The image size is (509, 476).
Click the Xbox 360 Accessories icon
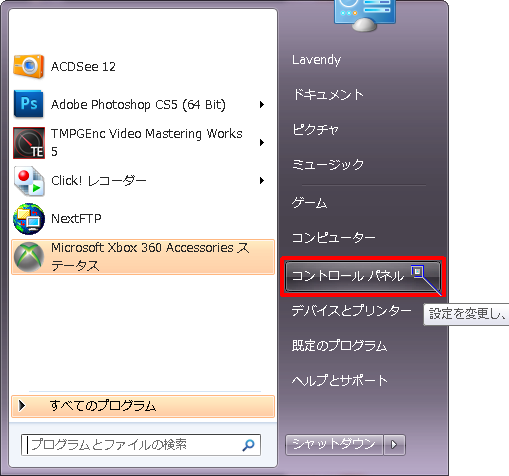coord(29,257)
